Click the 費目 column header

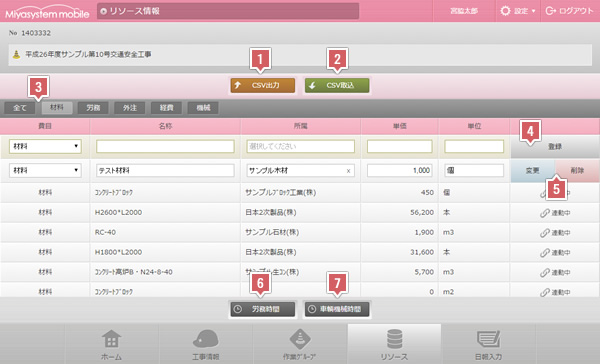[45, 126]
